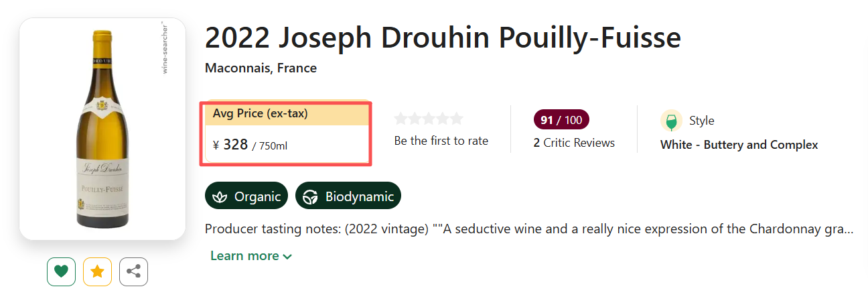868x305 pixels.
Task: Click the White - Buttery and Complex style
Action: tap(739, 145)
